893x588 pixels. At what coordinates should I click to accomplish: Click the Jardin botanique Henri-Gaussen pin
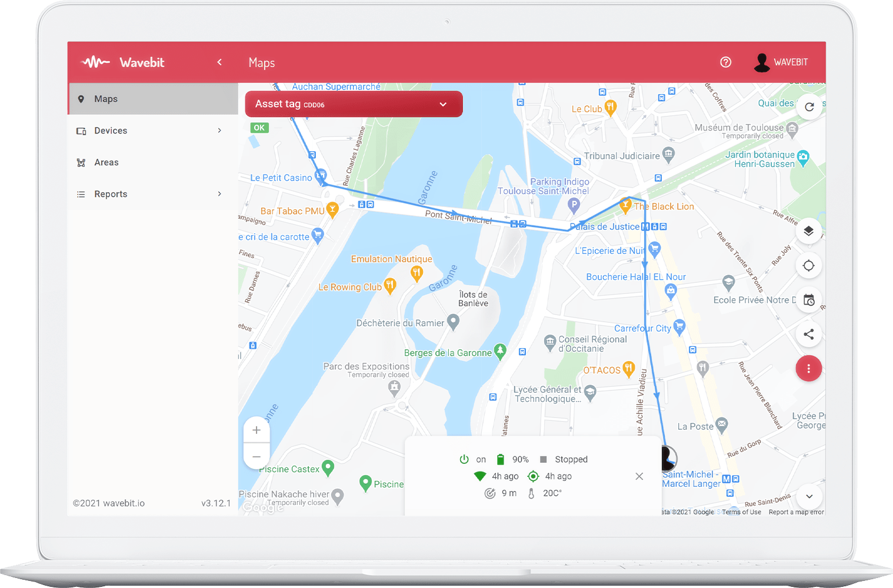click(x=803, y=158)
